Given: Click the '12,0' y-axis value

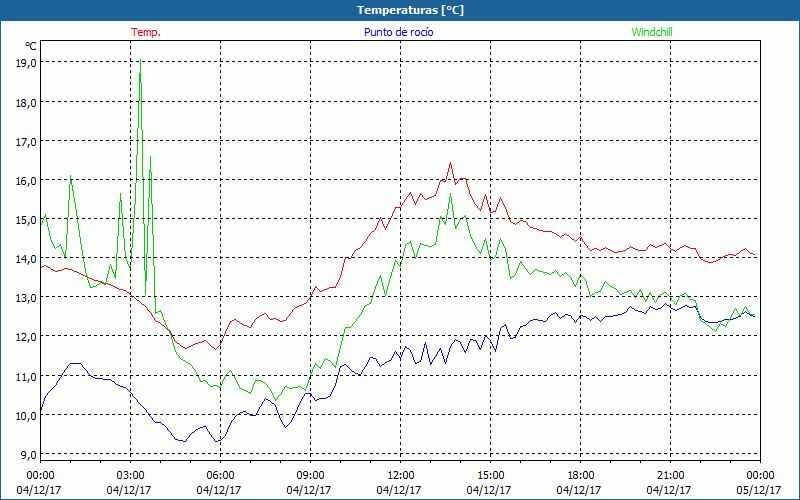Looking at the screenshot, I should tap(26, 337).
